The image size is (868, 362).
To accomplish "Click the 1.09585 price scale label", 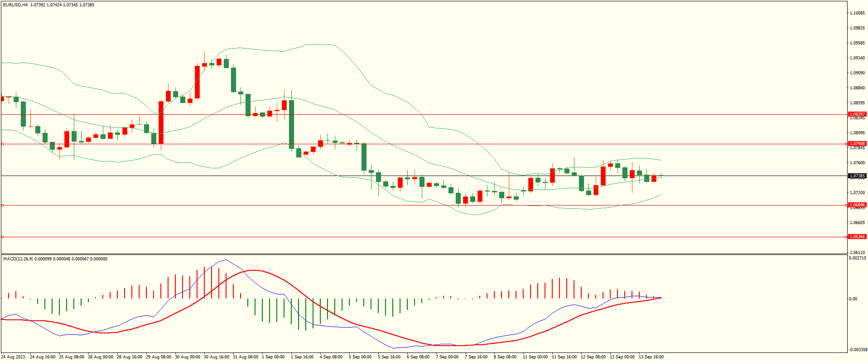I will 858,43.
